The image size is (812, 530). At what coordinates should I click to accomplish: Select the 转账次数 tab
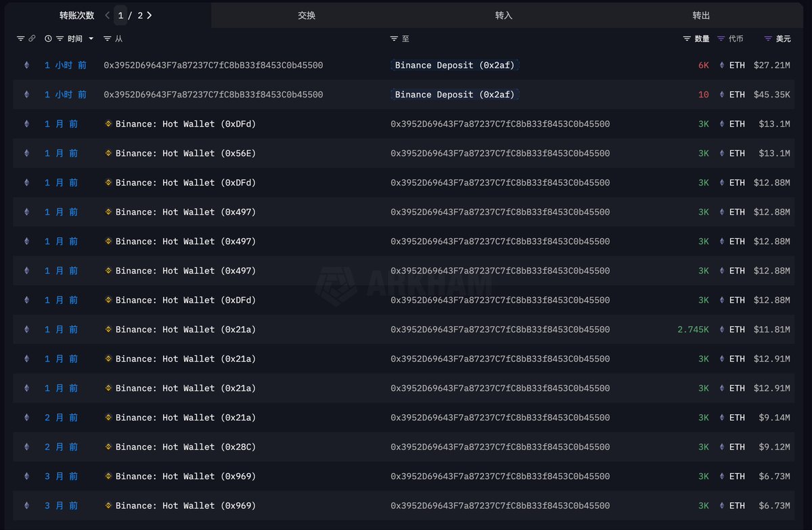[76, 15]
